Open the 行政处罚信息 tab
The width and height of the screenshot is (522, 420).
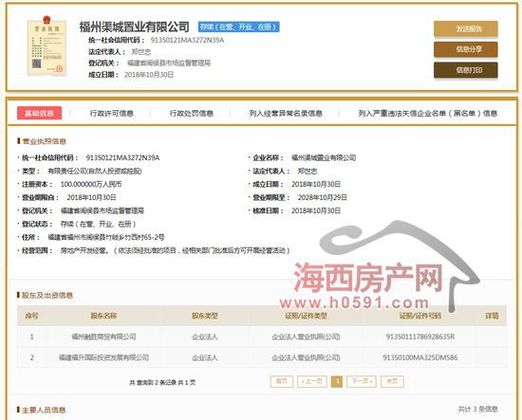192,114
